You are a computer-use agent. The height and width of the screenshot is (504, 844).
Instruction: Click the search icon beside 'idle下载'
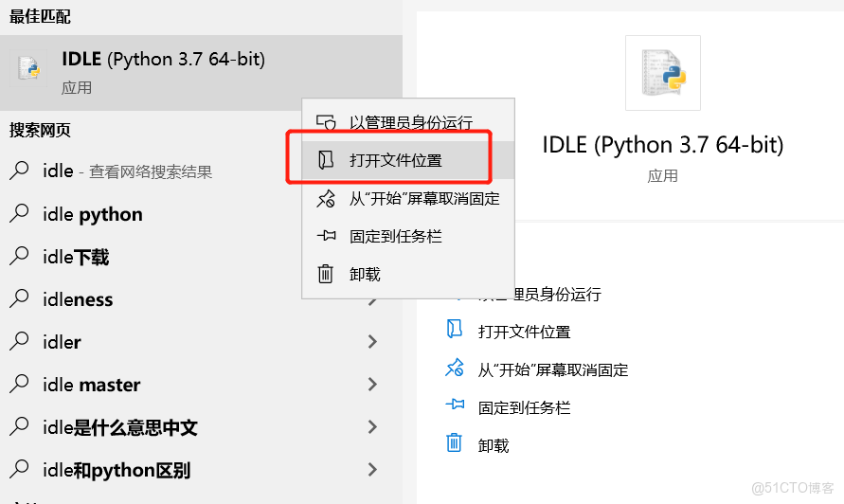click(x=19, y=256)
